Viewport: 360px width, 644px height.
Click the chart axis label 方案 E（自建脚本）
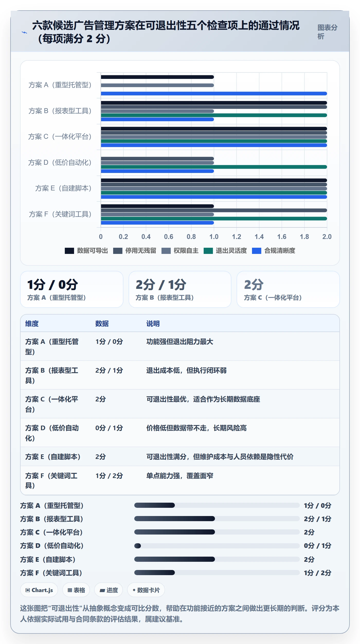[63, 188]
